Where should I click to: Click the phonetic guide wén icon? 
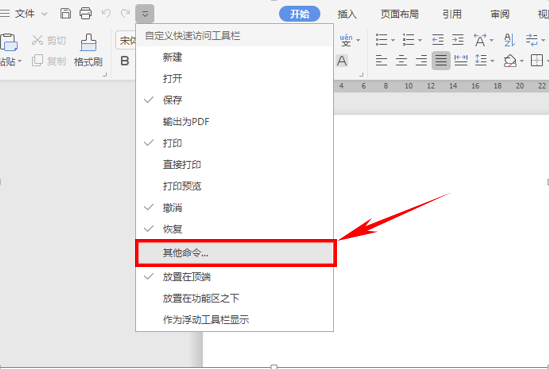click(346, 40)
